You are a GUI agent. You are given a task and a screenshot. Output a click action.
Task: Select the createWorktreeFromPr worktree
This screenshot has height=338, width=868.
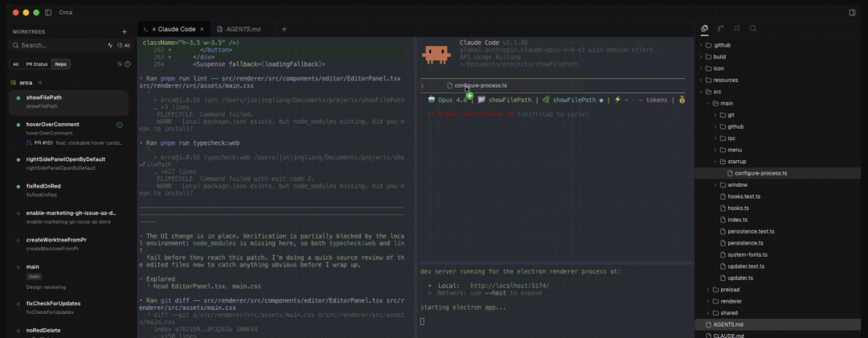(68, 245)
